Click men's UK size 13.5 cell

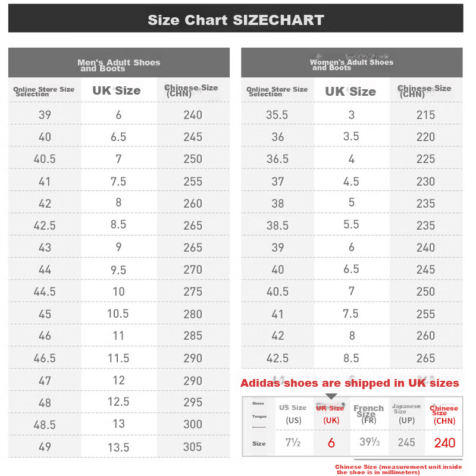[x=118, y=447]
